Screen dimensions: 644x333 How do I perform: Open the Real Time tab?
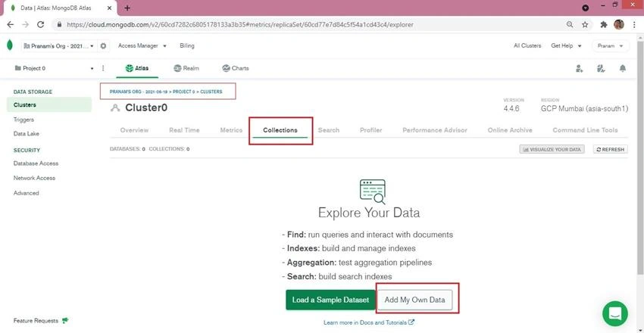(x=184, y=130)
